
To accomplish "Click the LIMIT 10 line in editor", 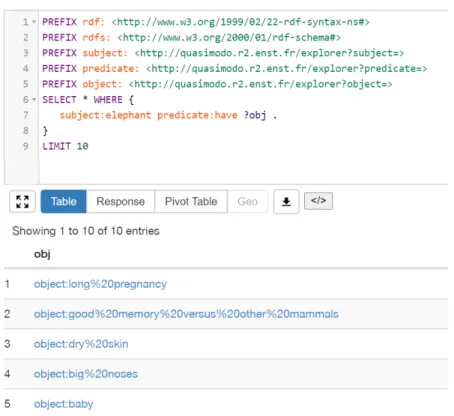I will coord(65,146).
